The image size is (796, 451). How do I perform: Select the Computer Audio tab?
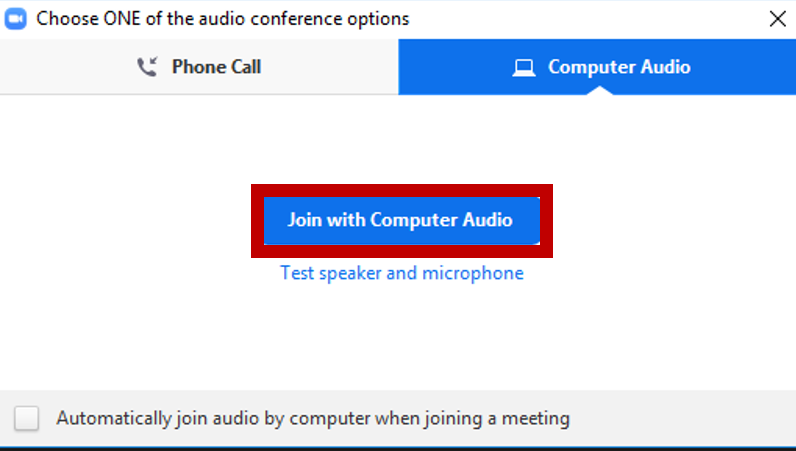597,67
